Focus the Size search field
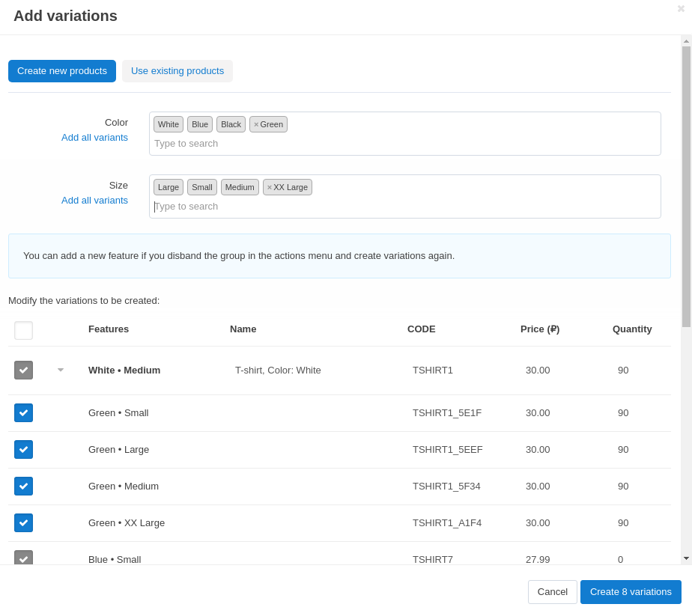Image resolution: width=692 pixels, height=616 pixels. point(404,207)
